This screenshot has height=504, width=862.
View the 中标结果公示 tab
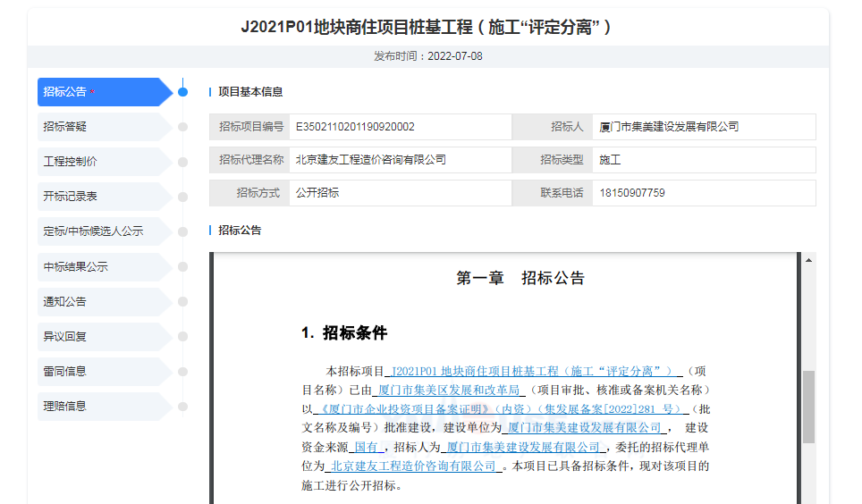point(98,266)
